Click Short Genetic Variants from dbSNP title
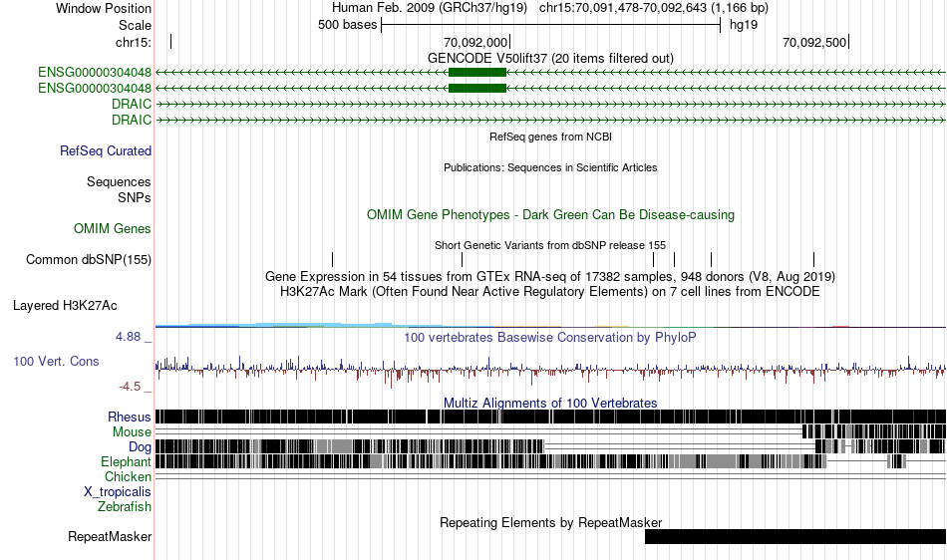947x560 pixels. click(550, 245)
